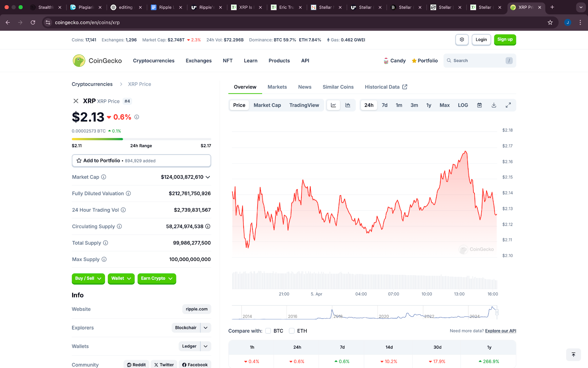Toggle LOG scale on the chart
The height and width of the screenshot is (368, 588).
[463, 105]
